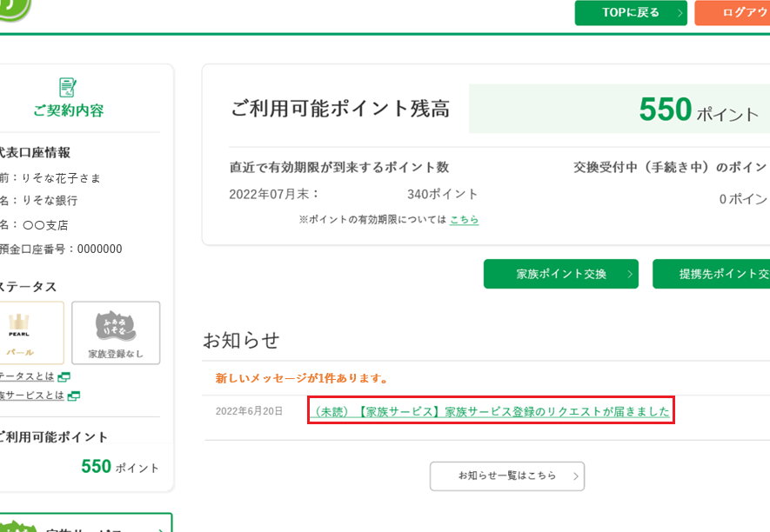The width and height of the screenshot is (770, 532).
Task: Open 提携先ポイント交換 page
Action: tap(713, 274)
